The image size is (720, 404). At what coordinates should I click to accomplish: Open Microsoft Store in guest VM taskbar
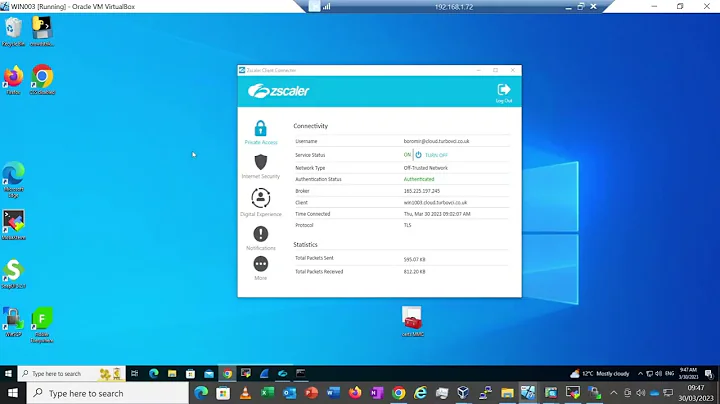[x=190, y=373]
